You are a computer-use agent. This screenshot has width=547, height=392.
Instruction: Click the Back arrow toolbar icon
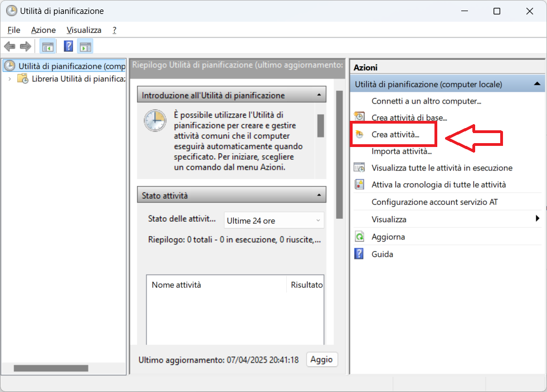pos(9,46)
